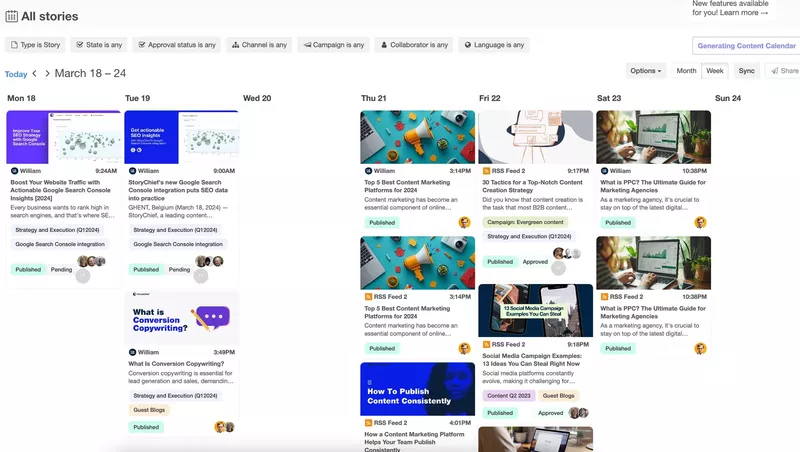Switch to Week view
The width and height of the screenshot is (800, 452).
pyautogui.click(x=714, y=71)
